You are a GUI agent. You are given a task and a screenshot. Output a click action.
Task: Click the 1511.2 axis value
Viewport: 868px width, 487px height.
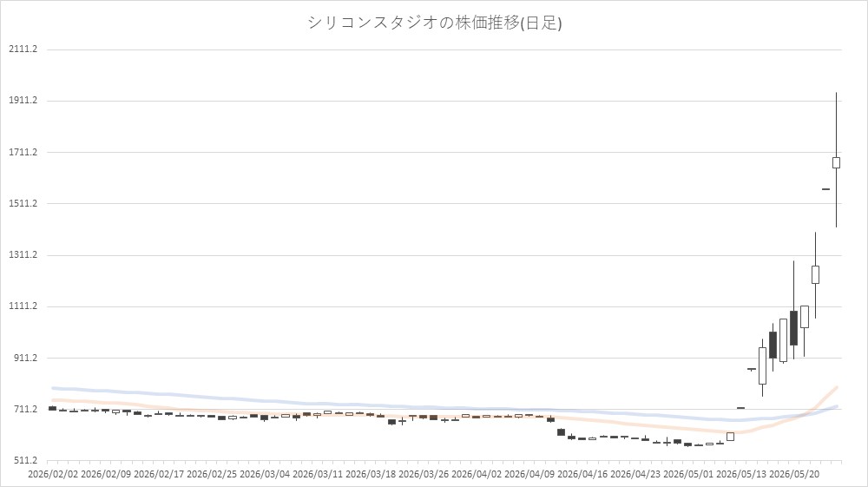click(x=23, y=204)
